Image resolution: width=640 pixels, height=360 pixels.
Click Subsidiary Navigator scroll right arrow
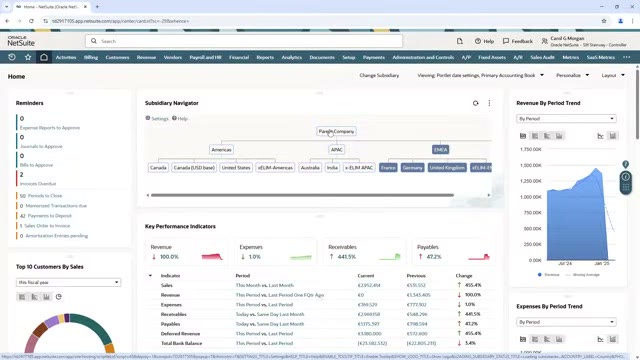coord(489,195)
